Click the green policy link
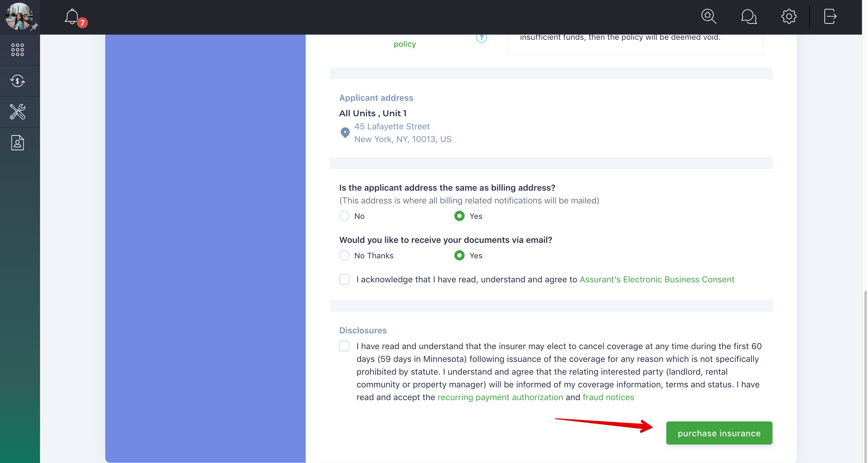This screenshot has height=463, width=868. (x=405, y=44)
